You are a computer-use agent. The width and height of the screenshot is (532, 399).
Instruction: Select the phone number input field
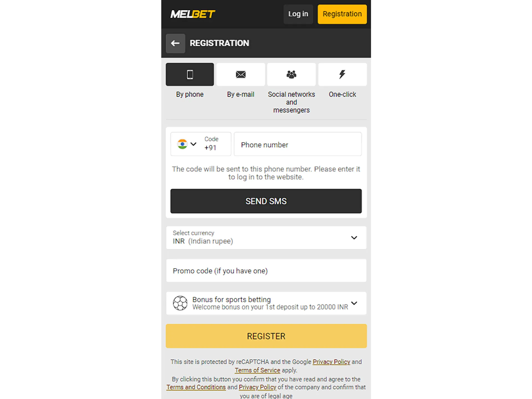pos(297,144)
